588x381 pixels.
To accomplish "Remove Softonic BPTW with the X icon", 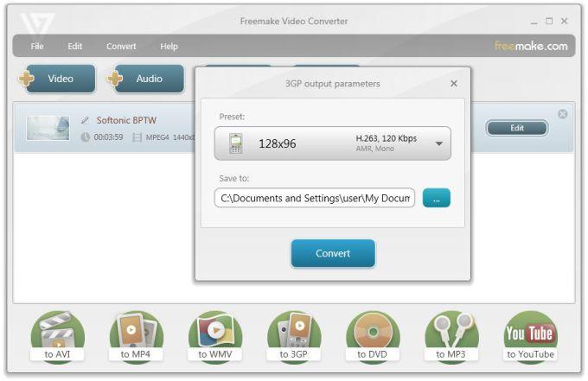I will 563,114.
